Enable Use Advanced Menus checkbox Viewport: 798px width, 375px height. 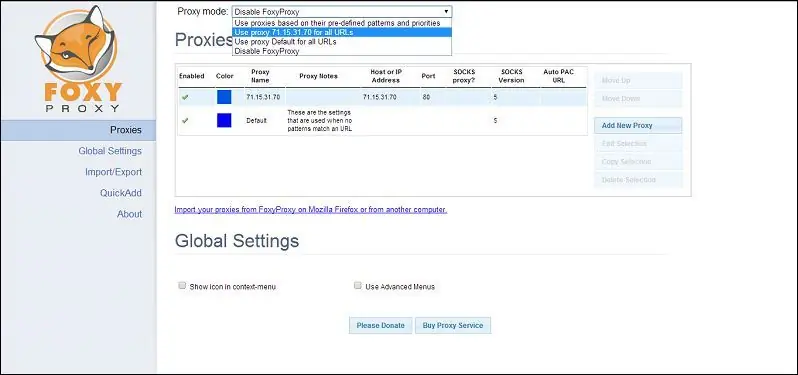(x=358, y=286)
